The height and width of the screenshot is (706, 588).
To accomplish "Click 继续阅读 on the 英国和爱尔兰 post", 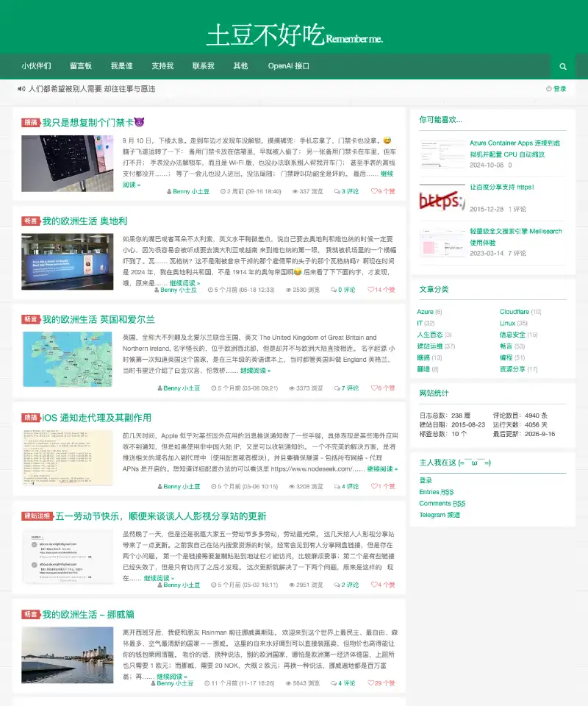I will (x=255, y=371).
